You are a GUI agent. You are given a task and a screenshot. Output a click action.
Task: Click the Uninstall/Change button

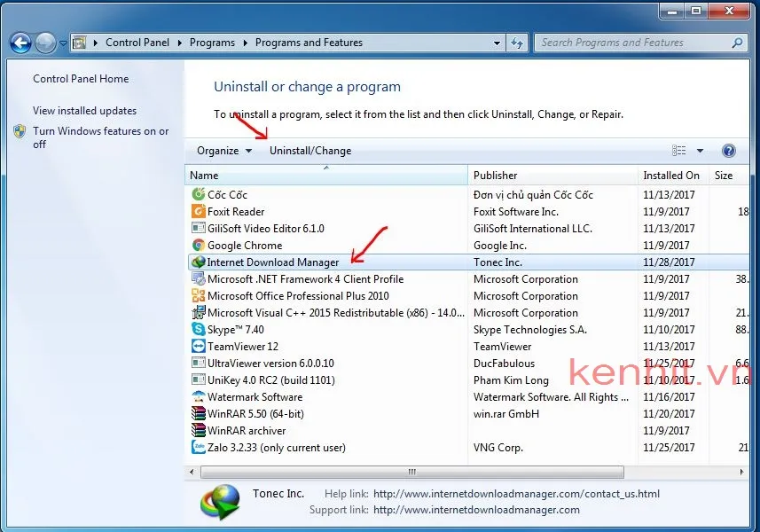point(309,150)
